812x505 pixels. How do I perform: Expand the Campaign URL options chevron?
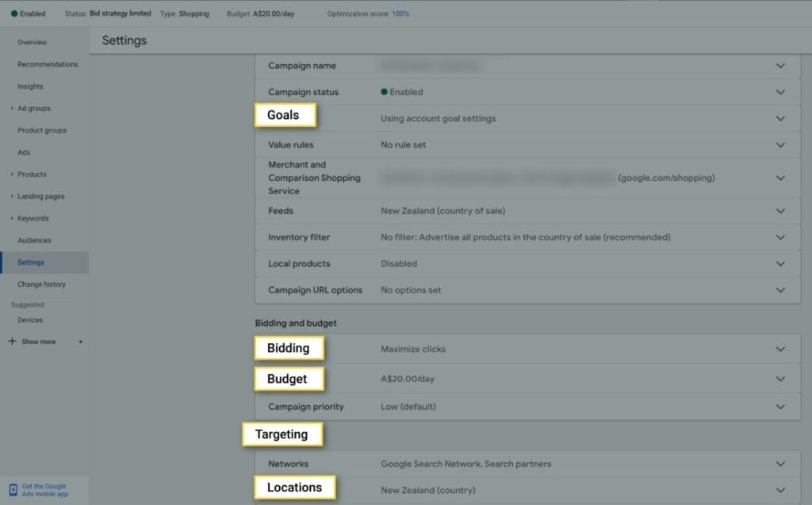tap(780, 290)
